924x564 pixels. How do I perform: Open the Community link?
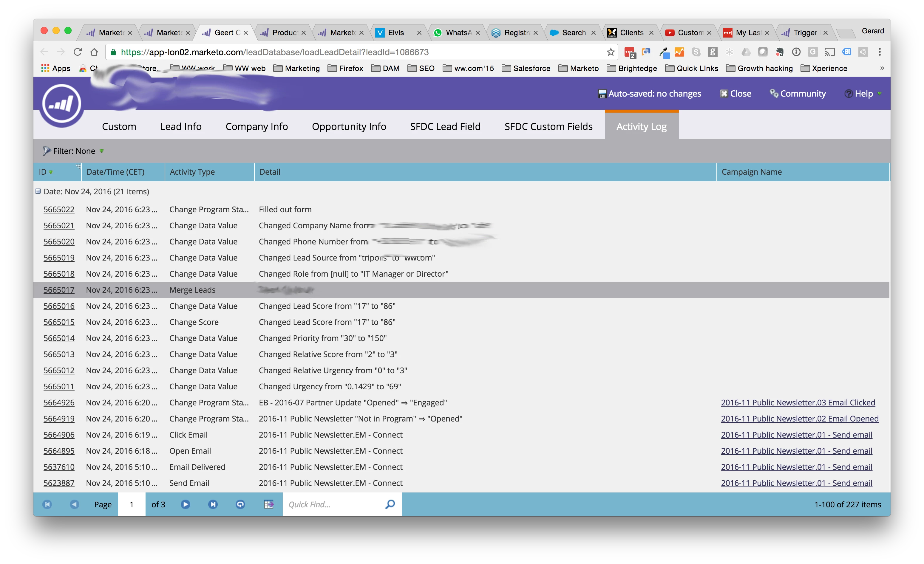798,94
